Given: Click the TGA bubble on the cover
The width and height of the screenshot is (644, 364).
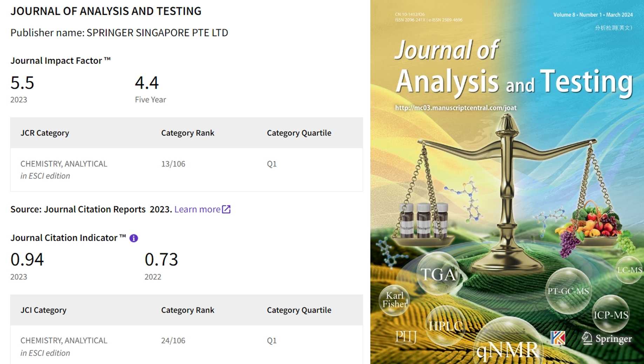Looking at the screenshot, I should pyautogui.click(x=438, y=274).
